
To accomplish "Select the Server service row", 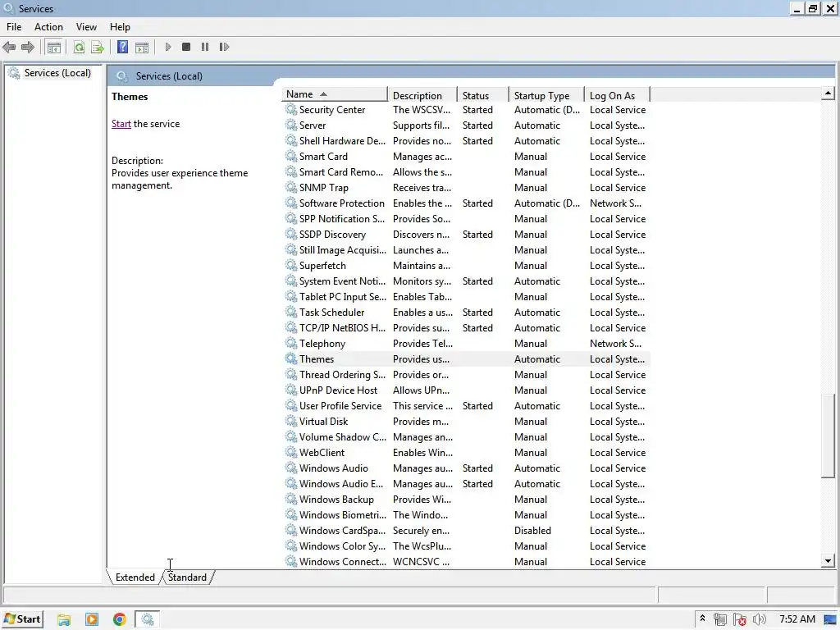I will coord(466,125).
